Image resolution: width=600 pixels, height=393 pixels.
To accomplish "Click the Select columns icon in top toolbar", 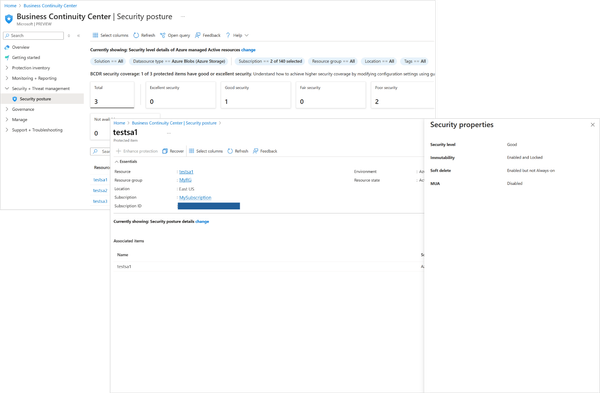I will [95, 35].
